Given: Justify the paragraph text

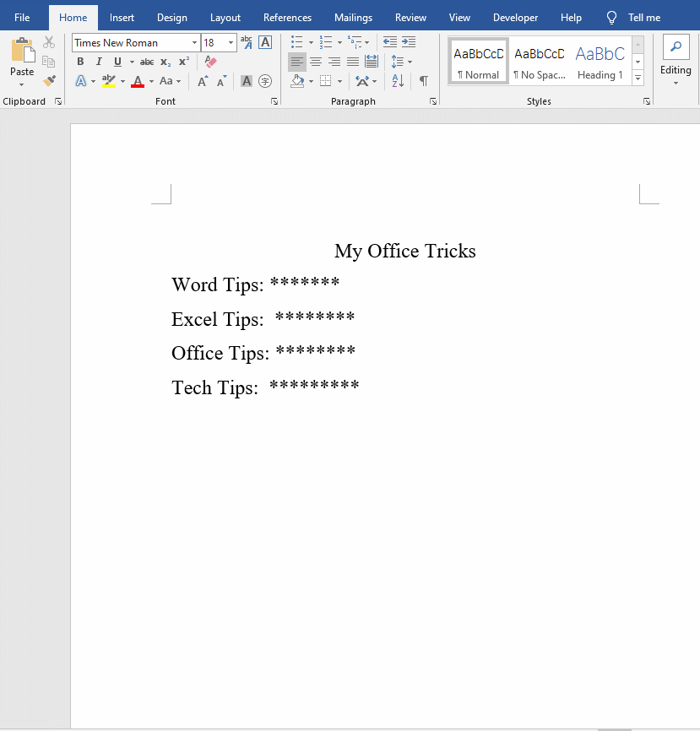Looking at the screenshot, I should [x=353, y=62].
